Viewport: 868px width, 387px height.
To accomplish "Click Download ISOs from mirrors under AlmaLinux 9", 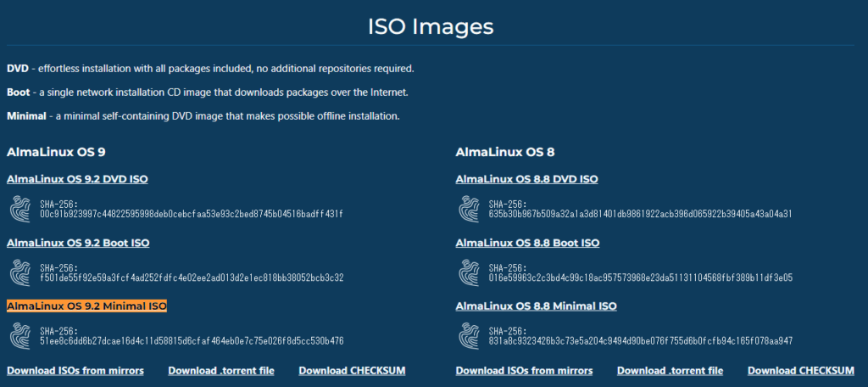I will click(x=75, y=370).
